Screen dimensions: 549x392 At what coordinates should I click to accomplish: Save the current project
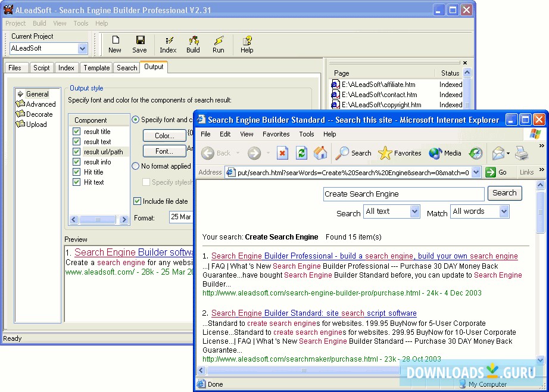[x=139, y=43]
